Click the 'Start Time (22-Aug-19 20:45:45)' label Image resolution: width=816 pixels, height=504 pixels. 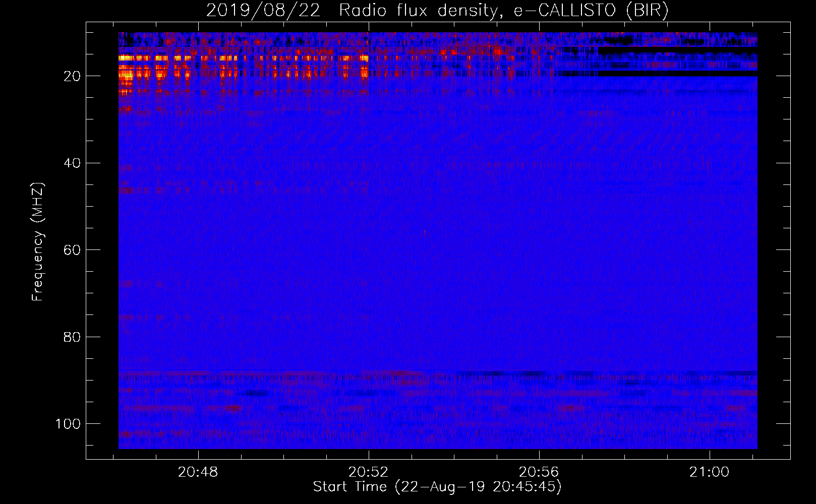[x=437, y=487]
